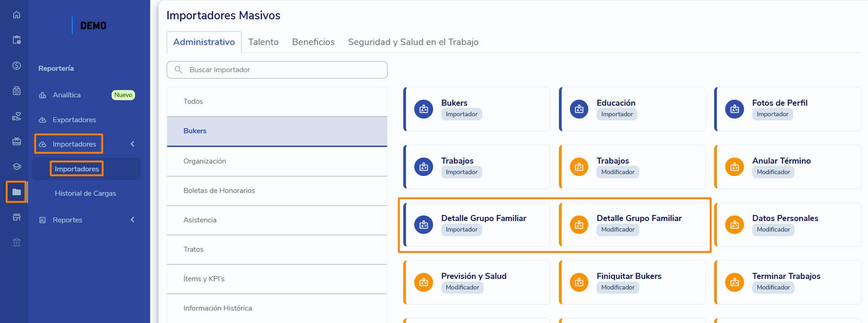Select the Boletas de Honorarios category
868x323 pixels.
(277, 191)
